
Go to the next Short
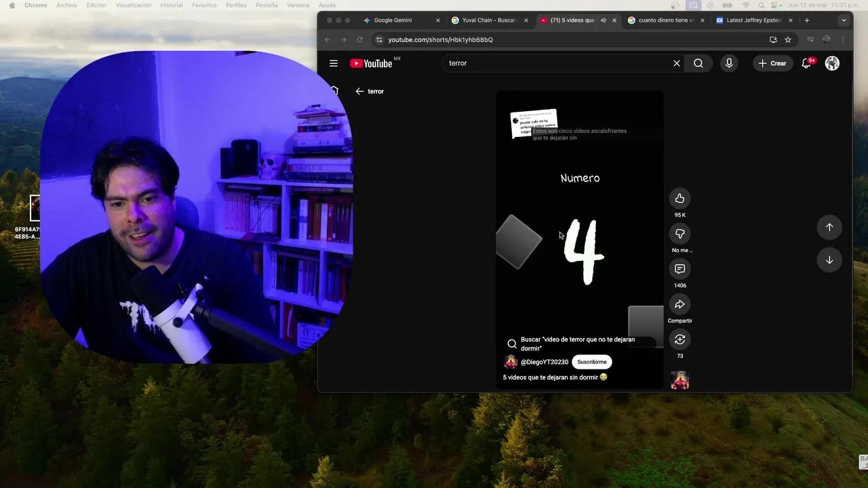pyautogui.click(x=829, y=260)
